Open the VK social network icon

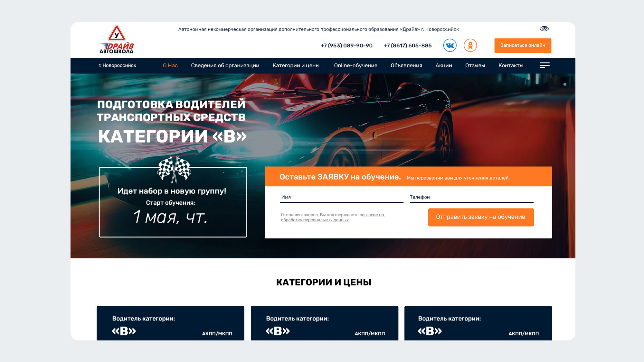click(450, 45)
